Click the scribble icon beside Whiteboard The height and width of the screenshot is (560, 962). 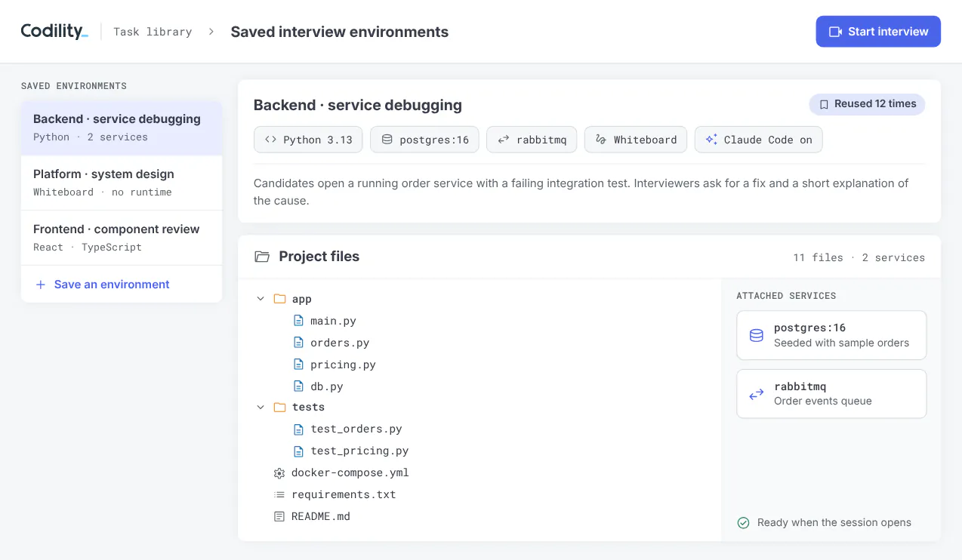click(601, 140)
